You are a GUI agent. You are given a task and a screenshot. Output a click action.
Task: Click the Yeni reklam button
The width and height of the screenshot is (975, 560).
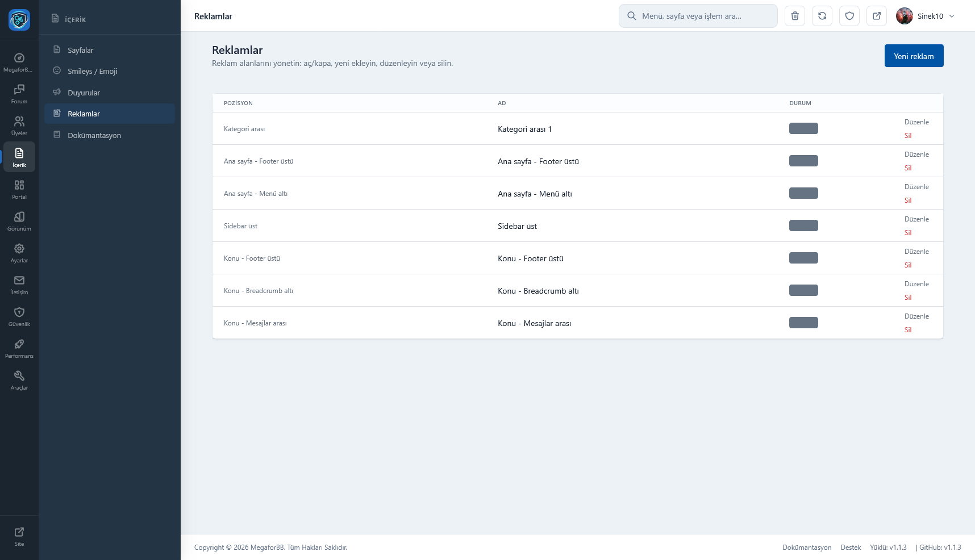click(x=914, y=56)
